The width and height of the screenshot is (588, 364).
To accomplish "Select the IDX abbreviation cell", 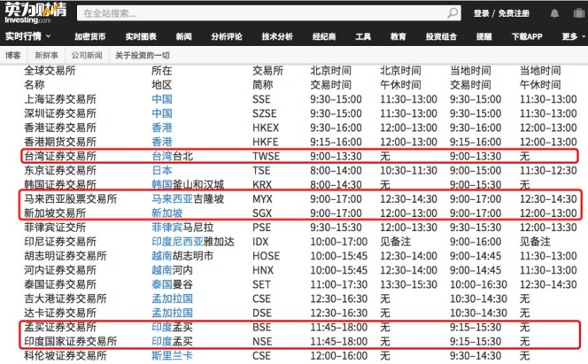I will click(260, 242).
